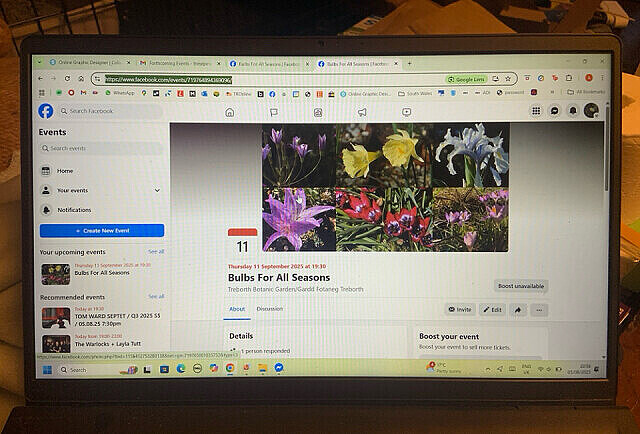Open Messenger from the taskbar

[279, 367]
